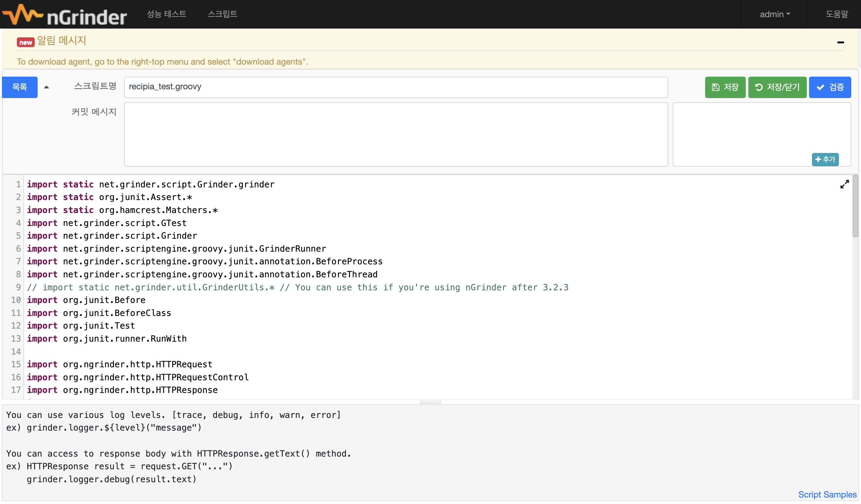The width and height of the screenshot is (861, 504).
Task: Open the 도움말 help menu
Action: 837,14
